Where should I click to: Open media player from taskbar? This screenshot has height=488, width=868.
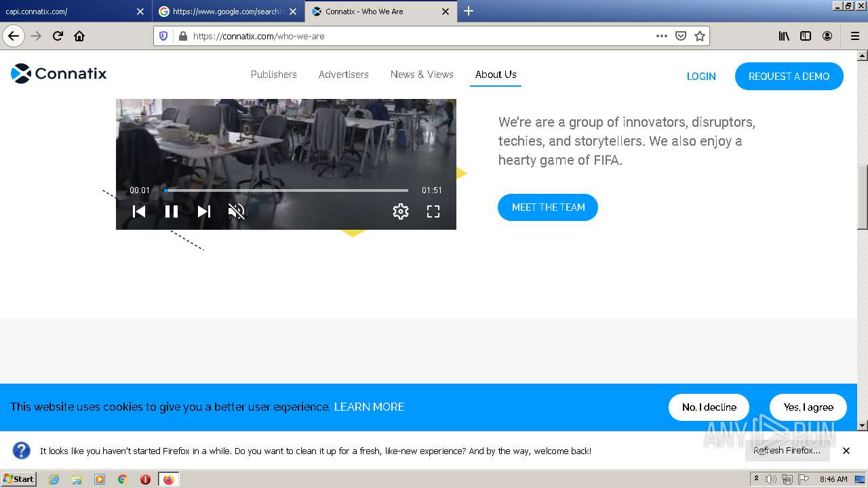point(100,479)
